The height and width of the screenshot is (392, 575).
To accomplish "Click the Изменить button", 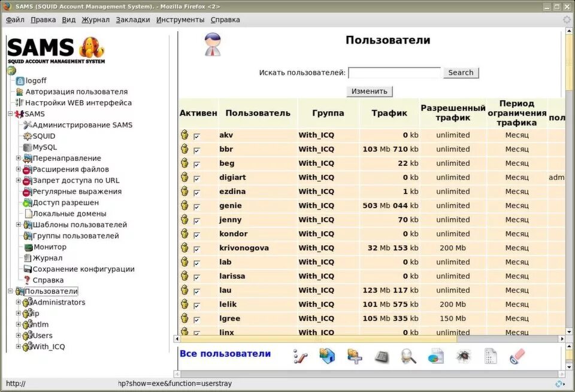I will point(370,91).
